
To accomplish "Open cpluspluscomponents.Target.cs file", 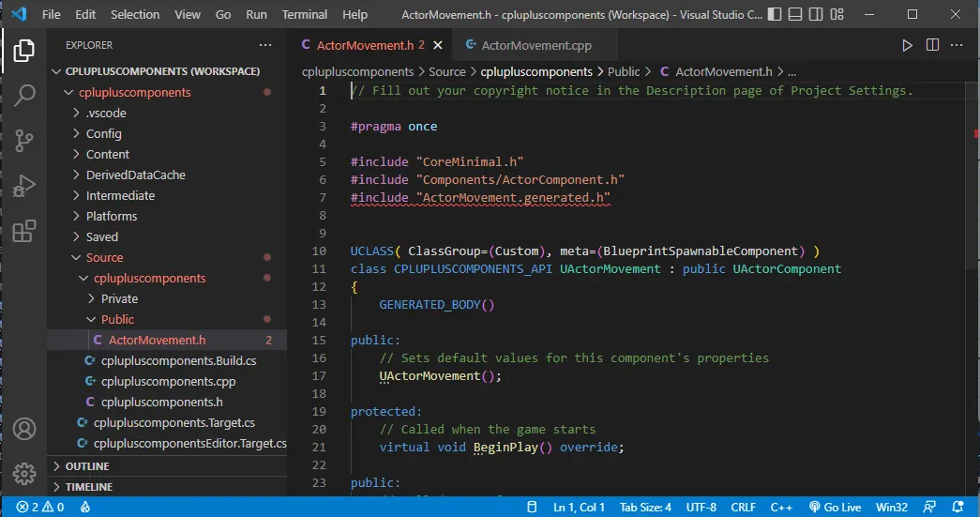I will coord(168,422).
